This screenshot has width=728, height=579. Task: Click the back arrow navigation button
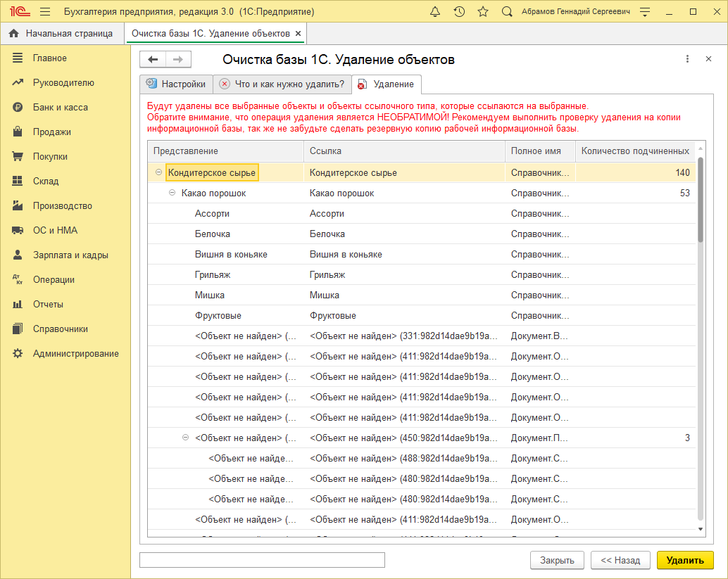pos(153,60)
